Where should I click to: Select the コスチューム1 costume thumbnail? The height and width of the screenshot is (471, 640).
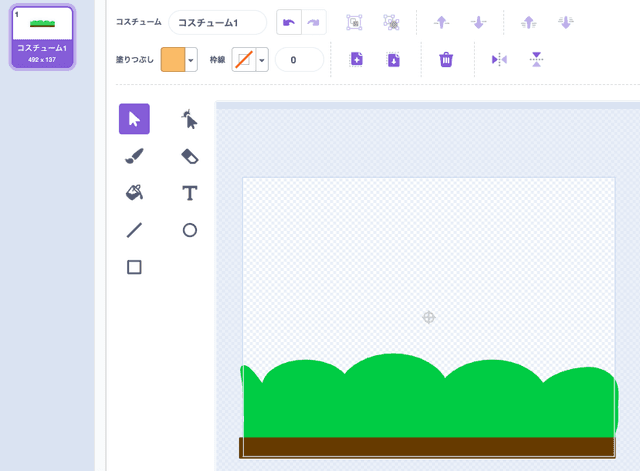[x=42, y=36]
